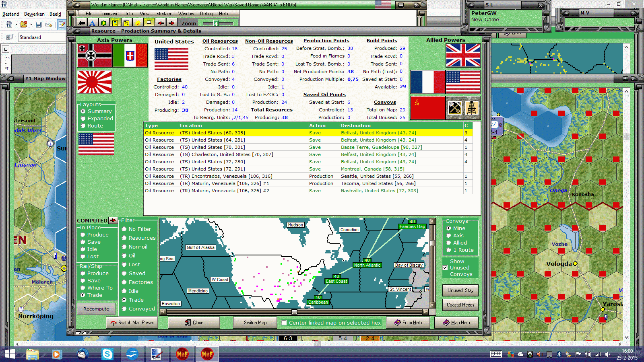Viewport: 644px width, 362px height.
Task: Open File Explorer from the taskbar
Action: coord(33,354)
